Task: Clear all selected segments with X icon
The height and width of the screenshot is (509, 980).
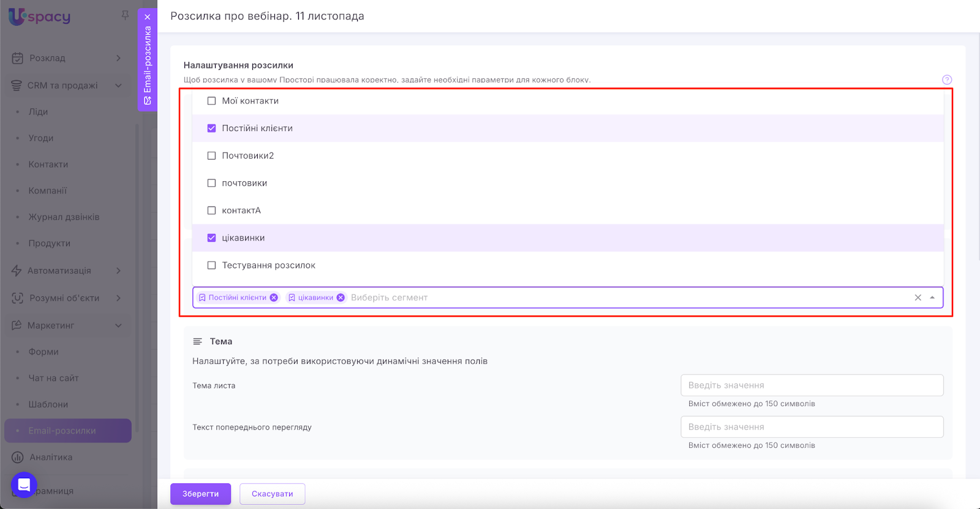Action: [918, 298]
